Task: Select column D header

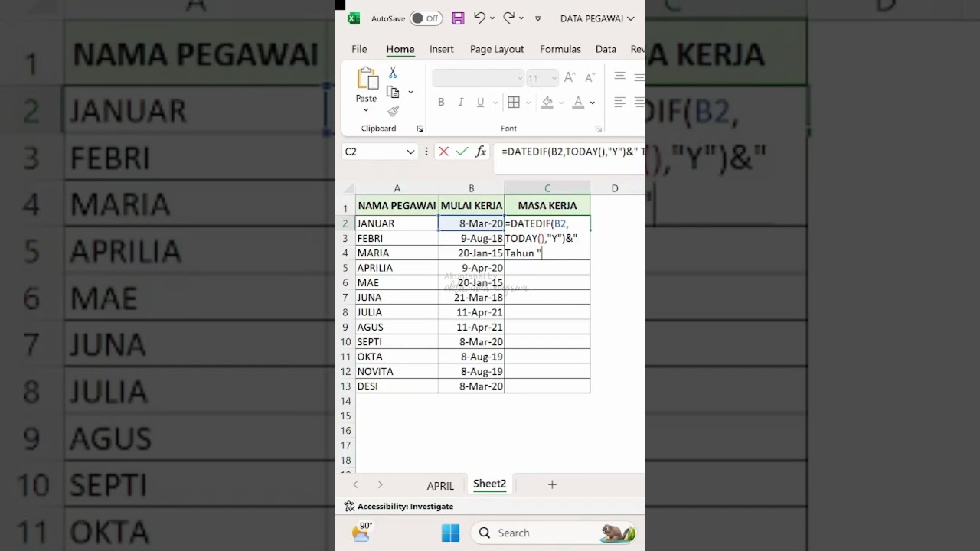Action: (x=615, y=188)
